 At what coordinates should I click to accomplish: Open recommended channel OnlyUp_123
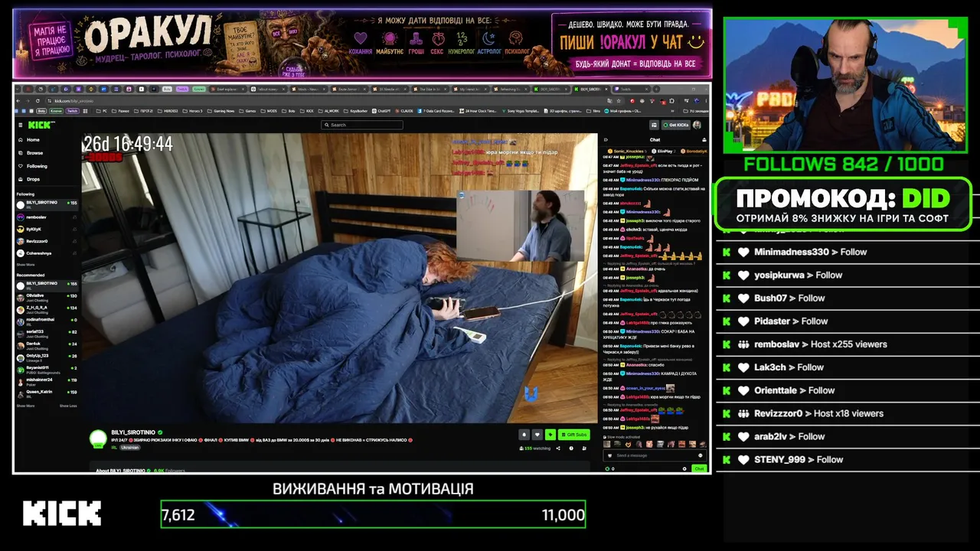click(x=47, y=357)
